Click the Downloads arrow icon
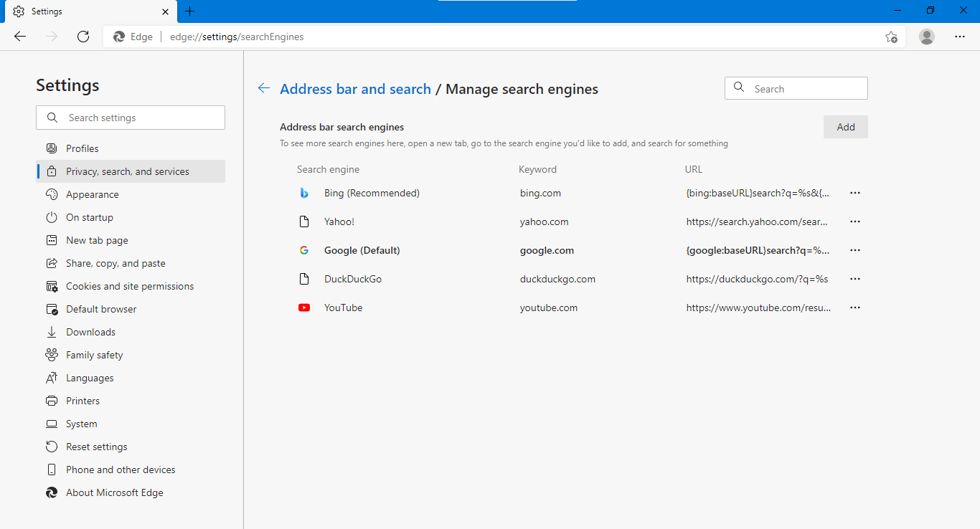Viewport: 980px width, 529px height. pos(52,332)
